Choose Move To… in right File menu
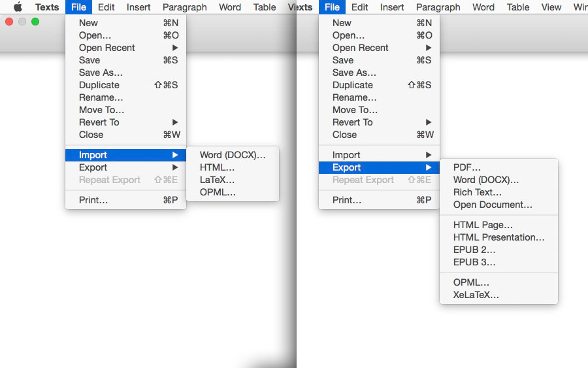The image size is (588, 368). pyautogui.click(x=379, y=110)
